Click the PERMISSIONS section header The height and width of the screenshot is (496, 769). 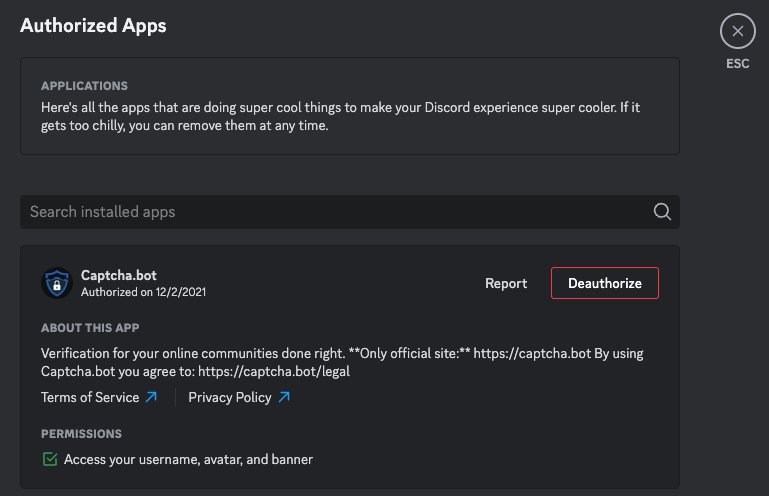click(81, 434)
